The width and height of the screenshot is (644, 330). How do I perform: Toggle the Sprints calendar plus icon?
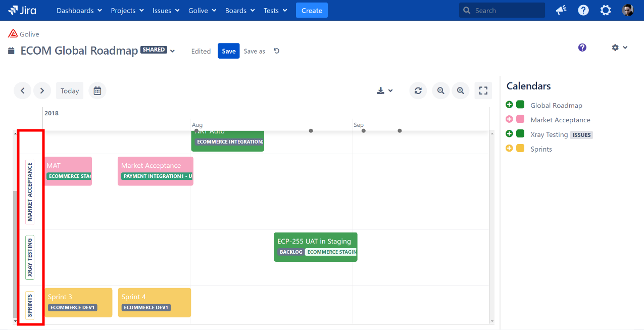point(509,149)
